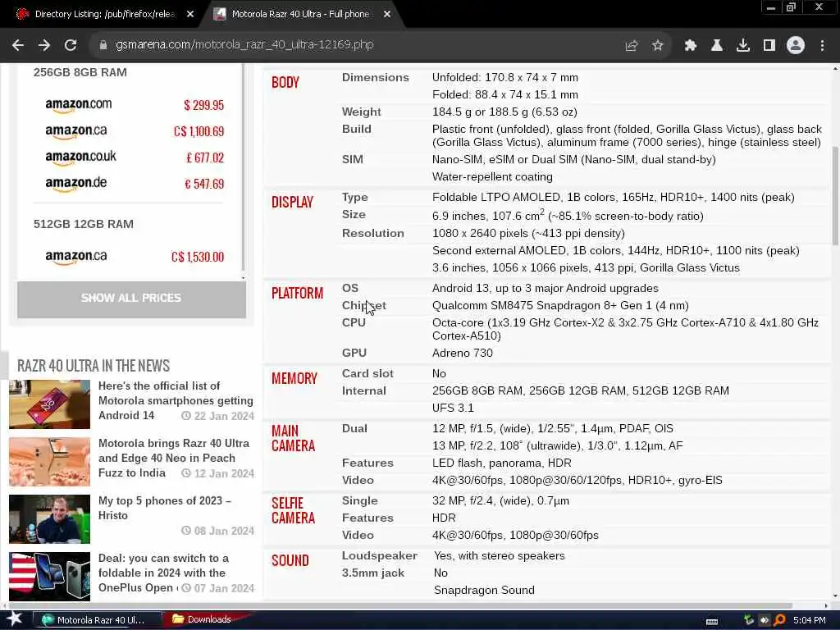Select Motorola Razr 40 Ul... taskbar item
840x630 pixels.
tap(97, 620)
